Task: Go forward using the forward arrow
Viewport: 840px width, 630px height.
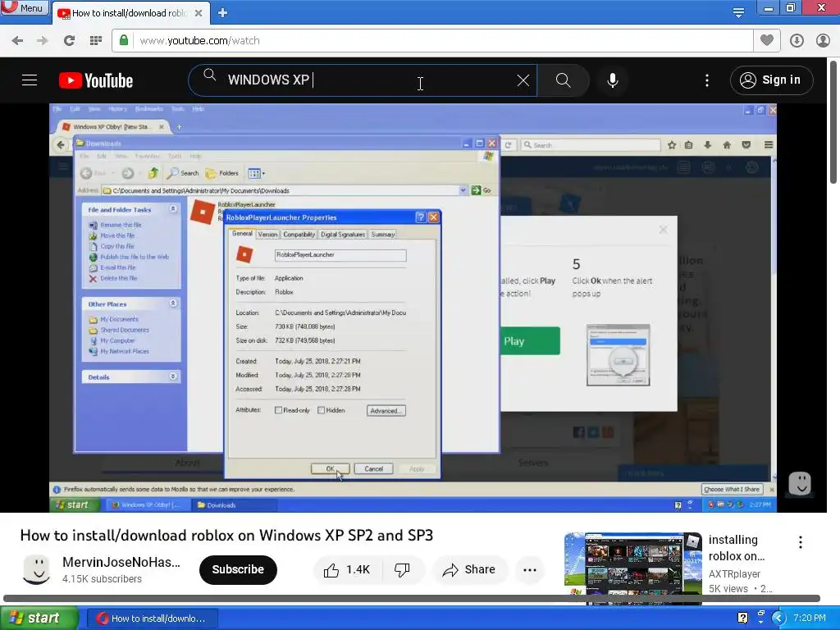Action: [x=43, y=41]
